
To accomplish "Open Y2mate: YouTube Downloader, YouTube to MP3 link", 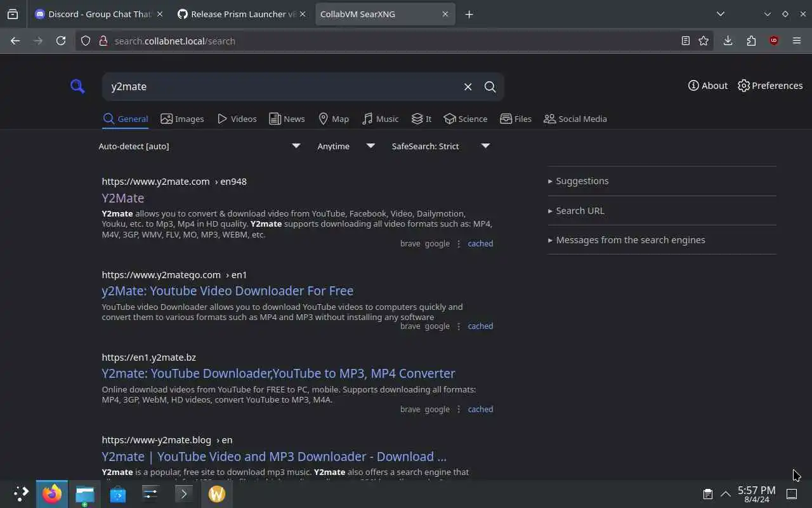I will pyautogui.click(x=278, y=373).
